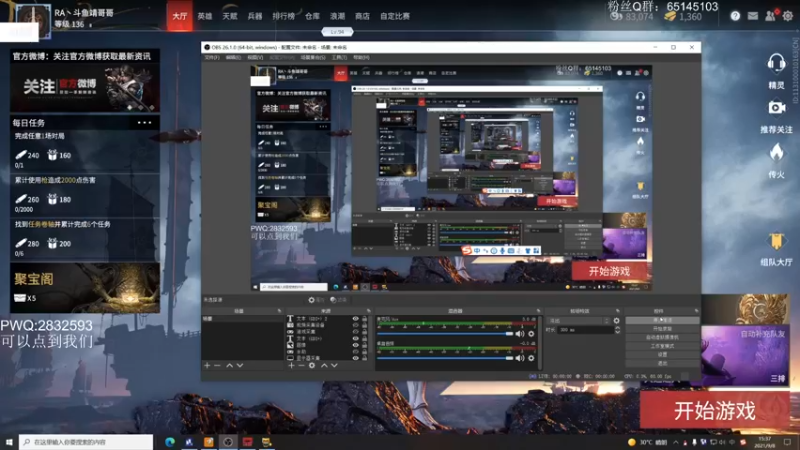The width and height of the screenshot is (800, 450).
Task: Open source properties gear in Sources panel footer
Action: pyautogui.click(x=312, y=365)
